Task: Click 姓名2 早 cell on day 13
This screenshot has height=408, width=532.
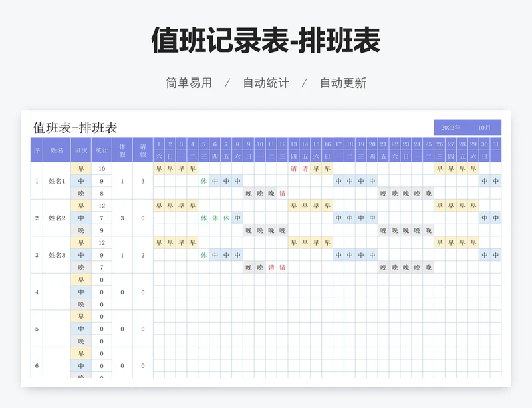Action: tap(293, 206)
